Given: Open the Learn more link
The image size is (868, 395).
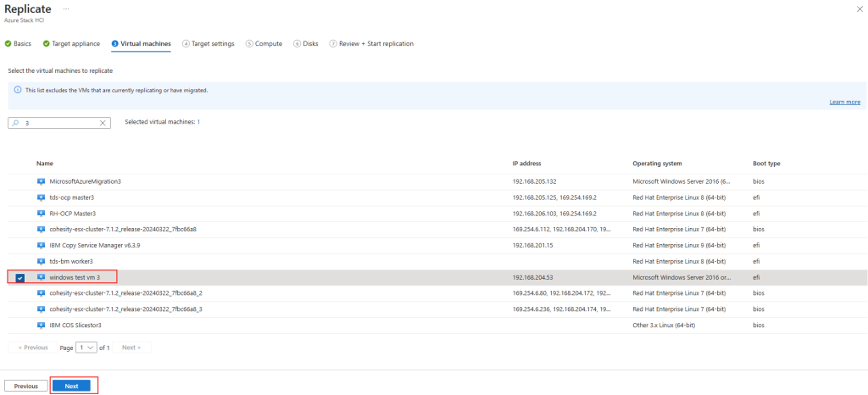Looking at the screenshot, I should click(x=845, y=103).
